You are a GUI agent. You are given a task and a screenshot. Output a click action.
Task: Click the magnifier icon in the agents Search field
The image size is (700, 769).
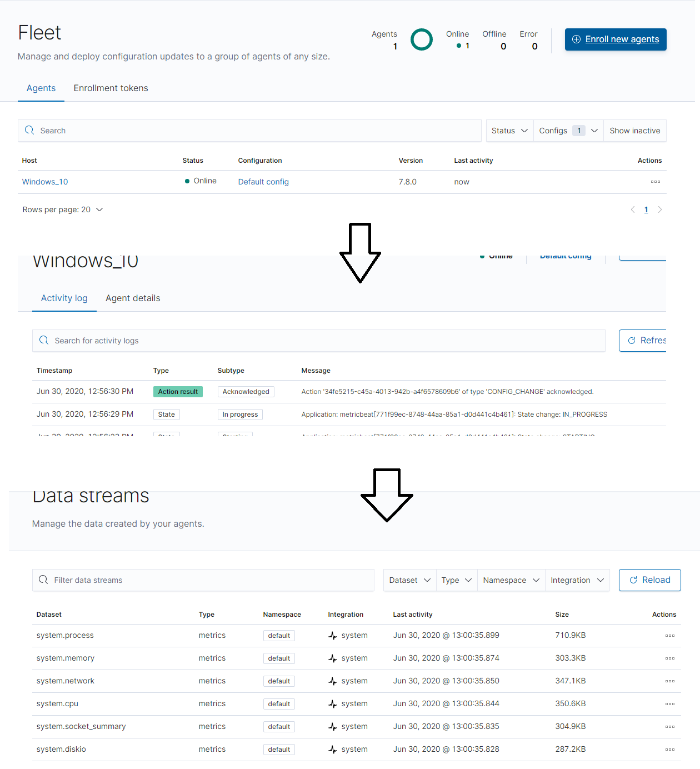click(x=29, y=131)
